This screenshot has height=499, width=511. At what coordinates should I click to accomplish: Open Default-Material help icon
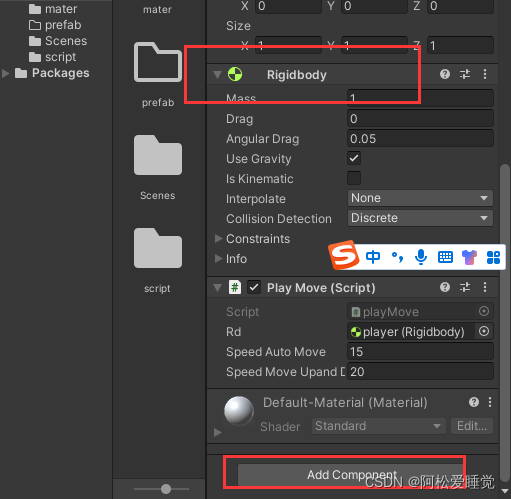[x=474, y=402]
